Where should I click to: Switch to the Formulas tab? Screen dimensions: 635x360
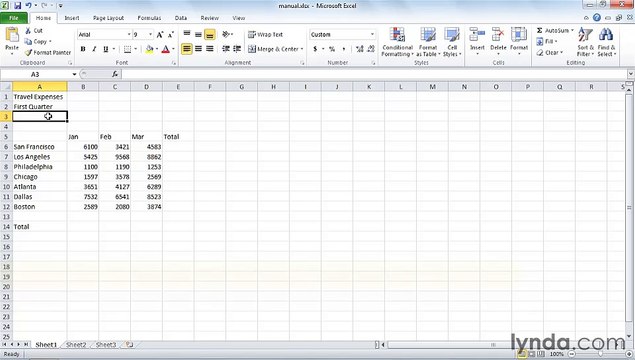(149, 18)
